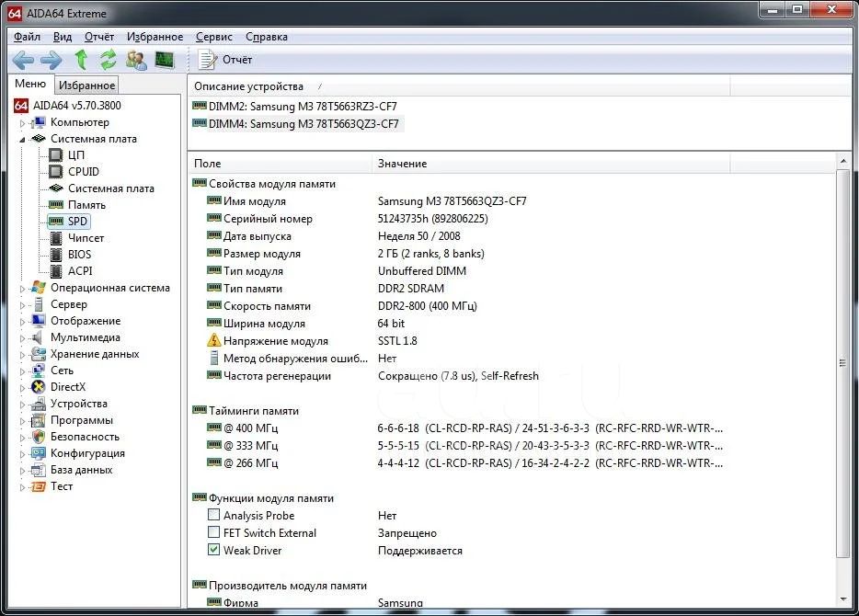Image resolution: width=859 pixels, height=616 pixels.
Task: Click the Операционная система Windows flag icon
Action: [39, 288]
